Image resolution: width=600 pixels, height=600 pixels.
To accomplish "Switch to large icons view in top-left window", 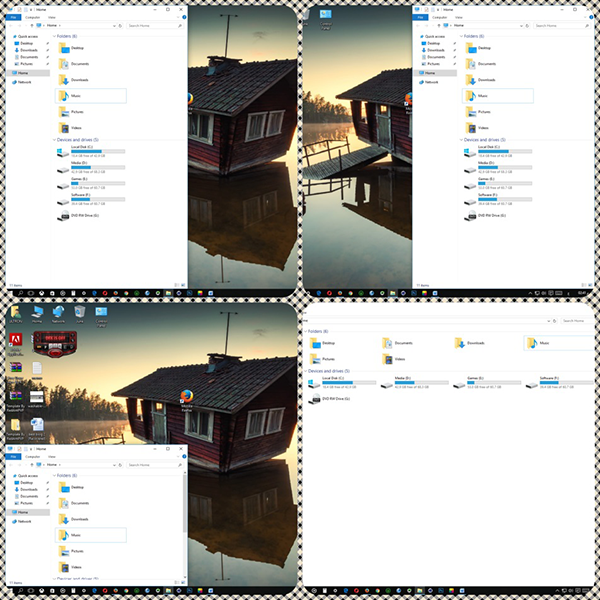I will pyautogui.click(x=183, y=285).
